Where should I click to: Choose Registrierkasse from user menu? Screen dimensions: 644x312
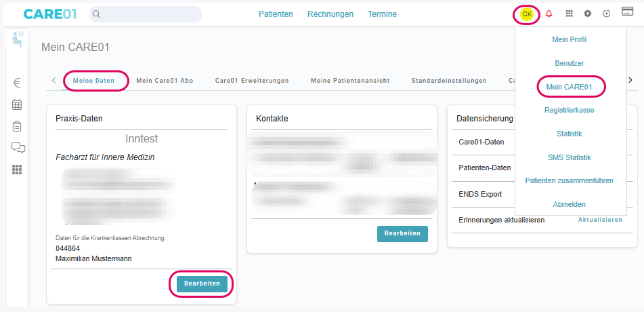[570, 110]
